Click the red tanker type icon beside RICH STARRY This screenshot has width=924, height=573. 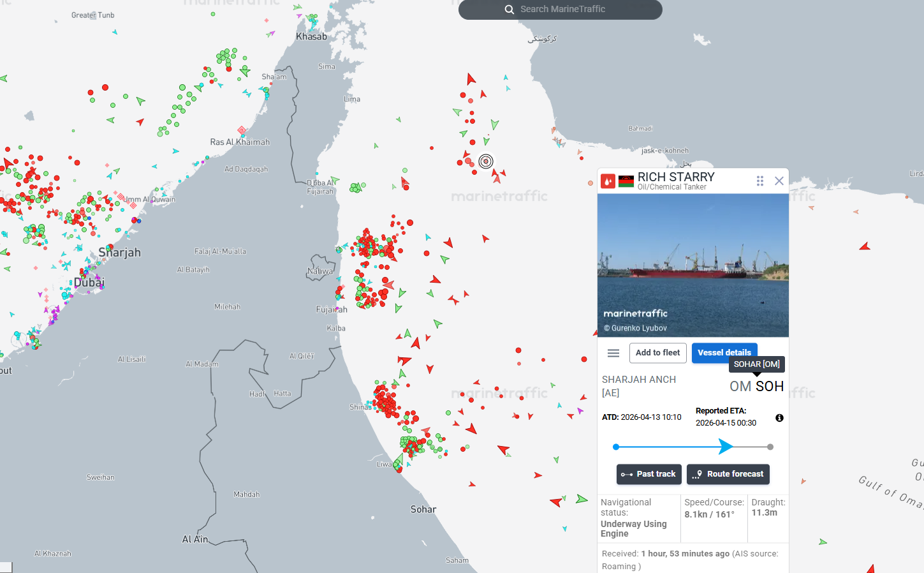pos(608,182)
